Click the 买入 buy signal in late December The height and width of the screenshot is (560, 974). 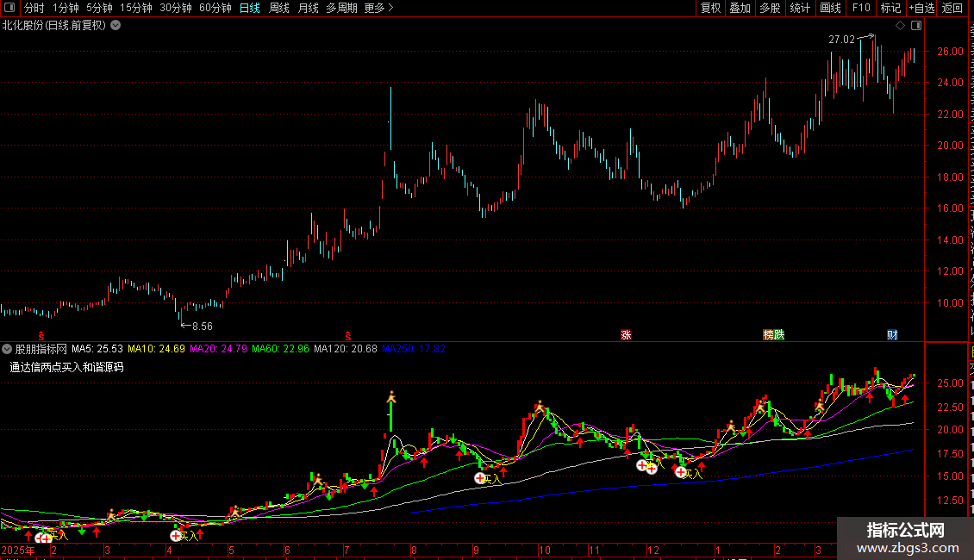click(693, 475)
